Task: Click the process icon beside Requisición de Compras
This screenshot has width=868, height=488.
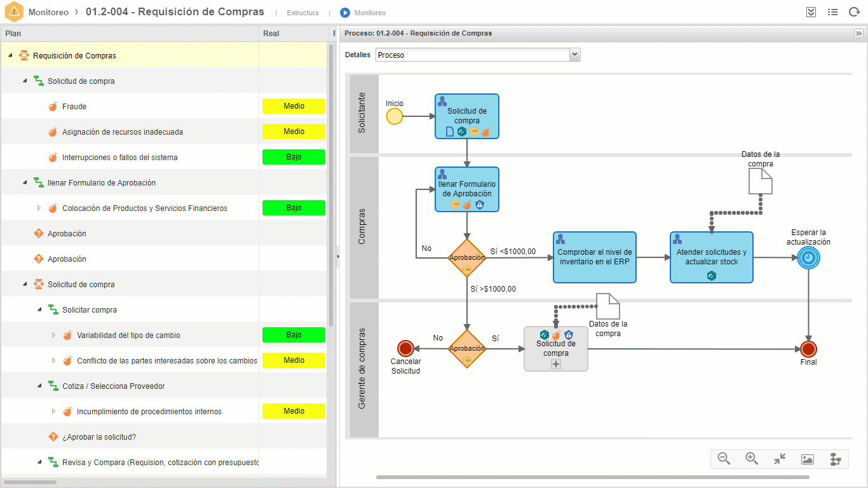Action: click(x=24, y=56)
